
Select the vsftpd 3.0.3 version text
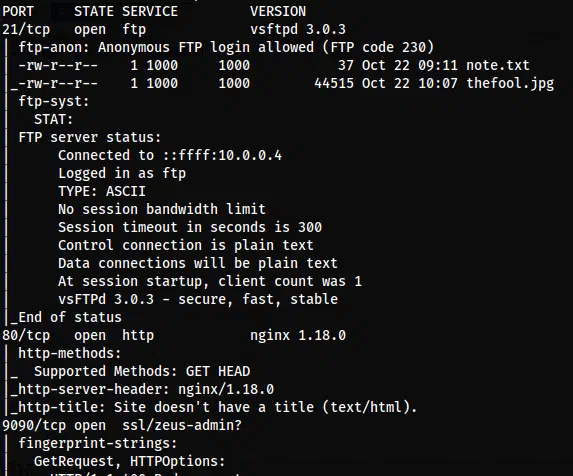298,30
